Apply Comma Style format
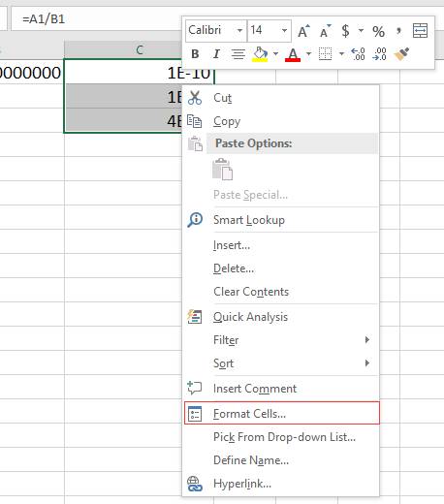 398,31
